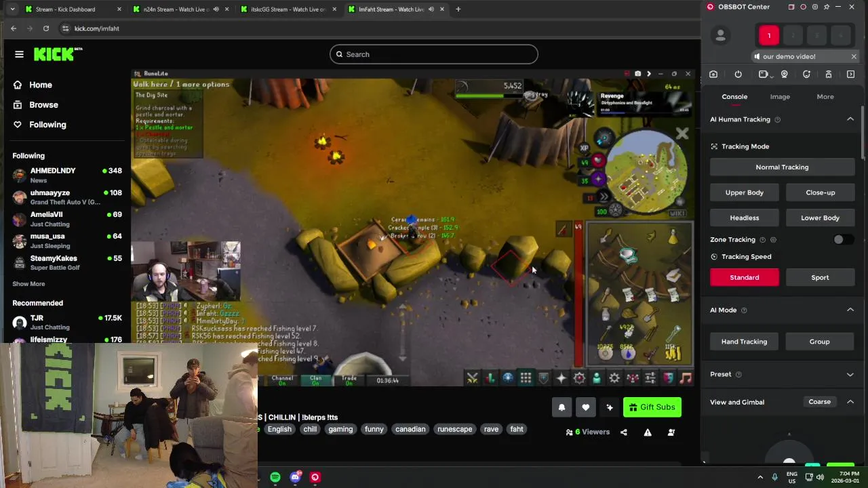Set tracking speed to Standard
The height and width of the screenshot is (488, 868).
745,277
